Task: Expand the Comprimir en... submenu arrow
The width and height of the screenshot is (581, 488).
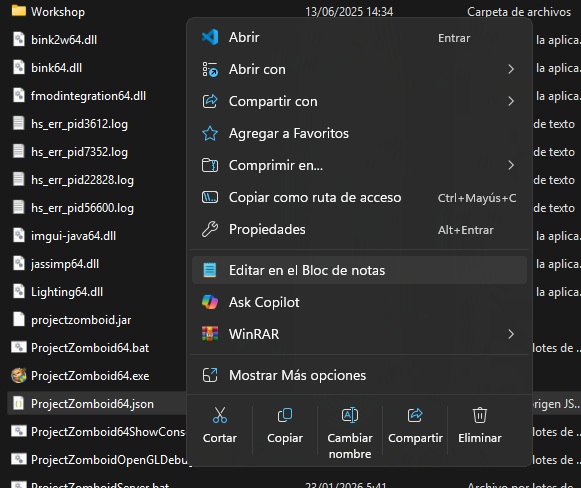Action: (x=511, y=165)
